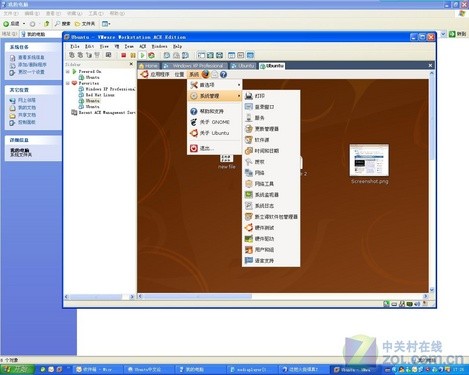Screen dimensions: 469x375
Task: Click 文件夹 Folders button in Explorer toolbar
Action: pyautogui.click(x=85, y=24)
